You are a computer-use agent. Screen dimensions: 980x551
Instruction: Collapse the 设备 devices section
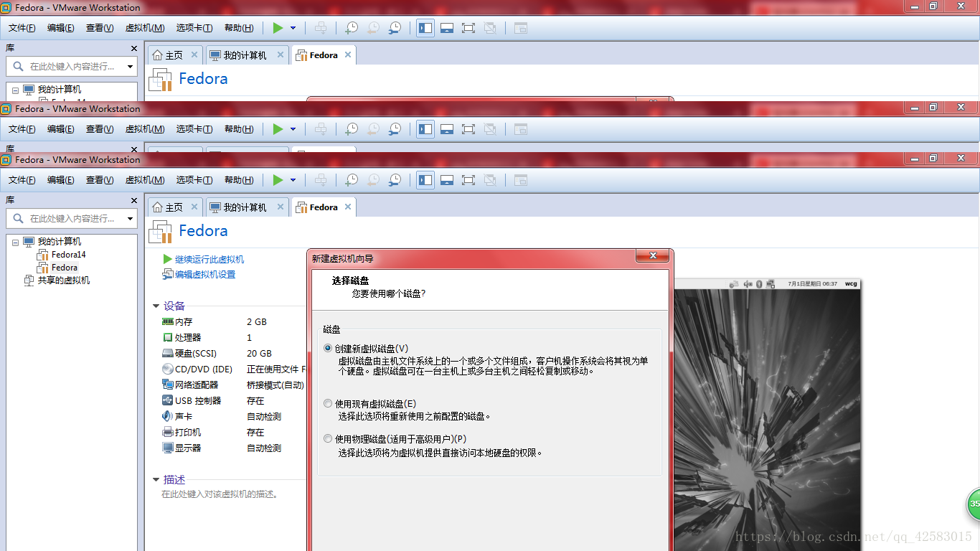click(156, 306)
